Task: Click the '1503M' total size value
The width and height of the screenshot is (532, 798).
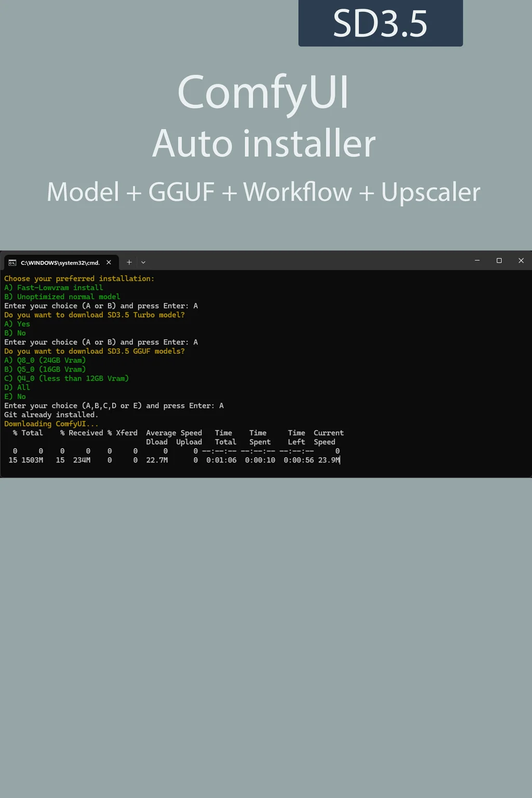Action: click(x=32, y=460)
